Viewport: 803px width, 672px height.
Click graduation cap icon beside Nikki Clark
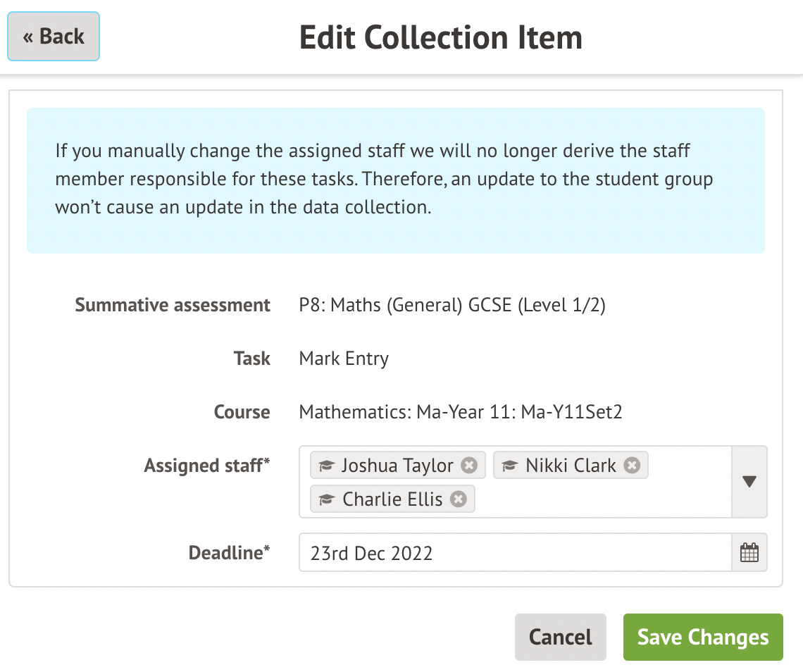point(509,466)
